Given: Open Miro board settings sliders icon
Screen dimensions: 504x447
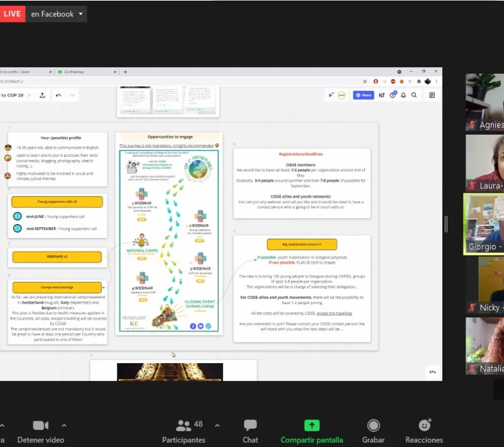Looking at the screenshot, I should (382, 95).
